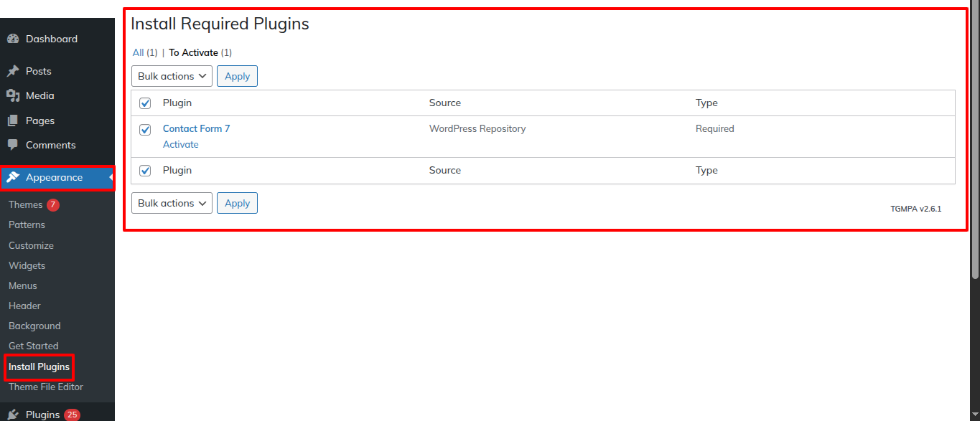Click the vertical page scrollbar
Image resolution: width=980 pixels, height=421 pixels.
point(975,143)
